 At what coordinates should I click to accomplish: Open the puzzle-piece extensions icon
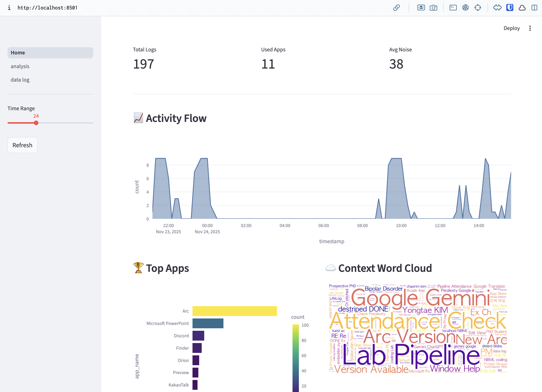(497, 8)
